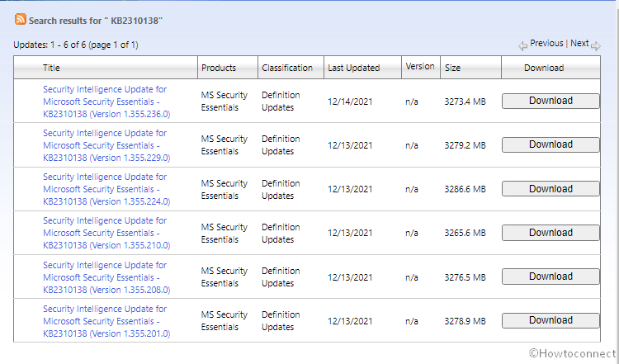The height and width of the screenshot is (364, 619).
Task: Go to the Previous results page
Action: (x=546, y=44)
